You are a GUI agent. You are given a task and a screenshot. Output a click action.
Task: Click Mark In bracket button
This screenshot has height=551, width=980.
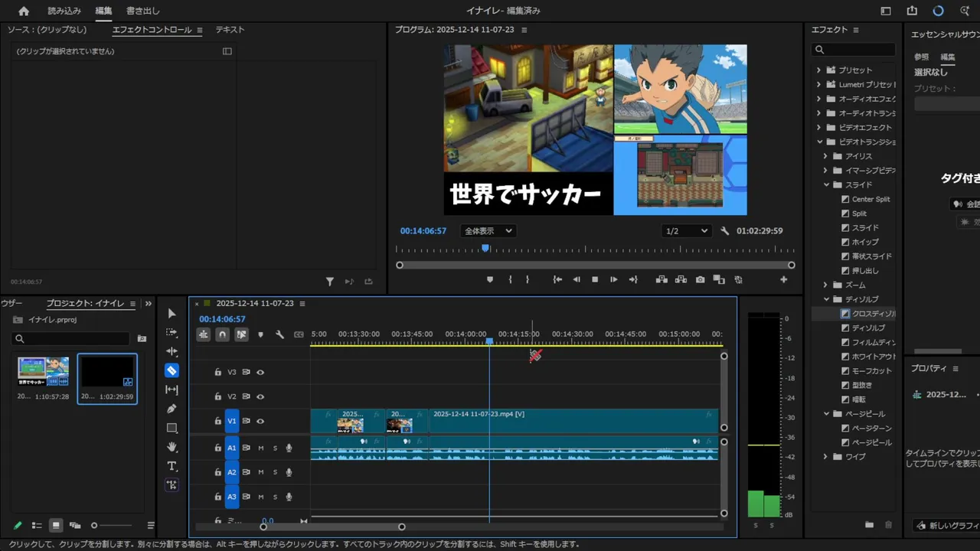click(510, 280)
